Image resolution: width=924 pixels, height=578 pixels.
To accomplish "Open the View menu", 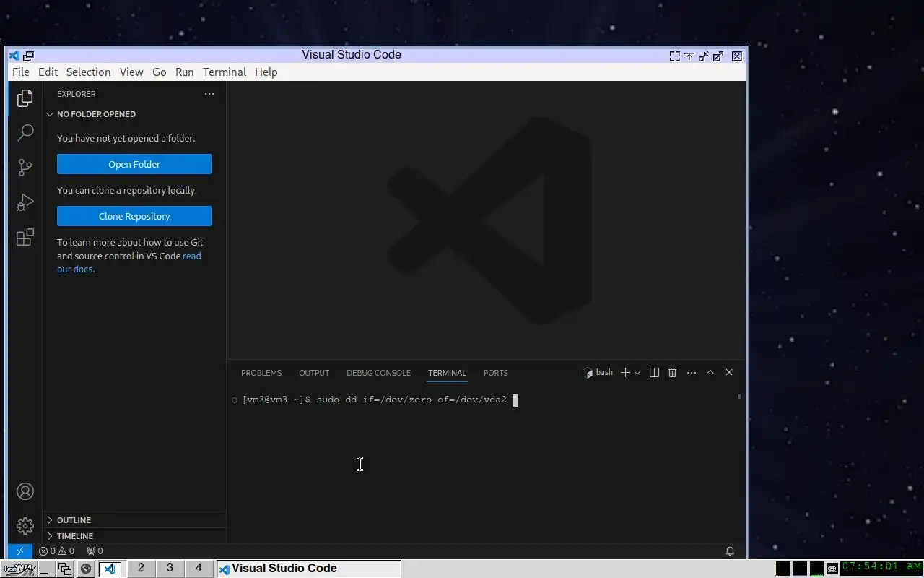I will 131,72.
